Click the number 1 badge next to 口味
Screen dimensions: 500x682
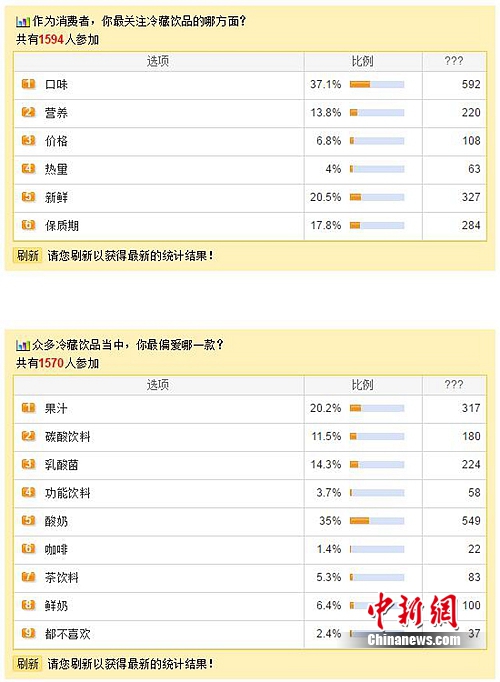click(28, 84)
